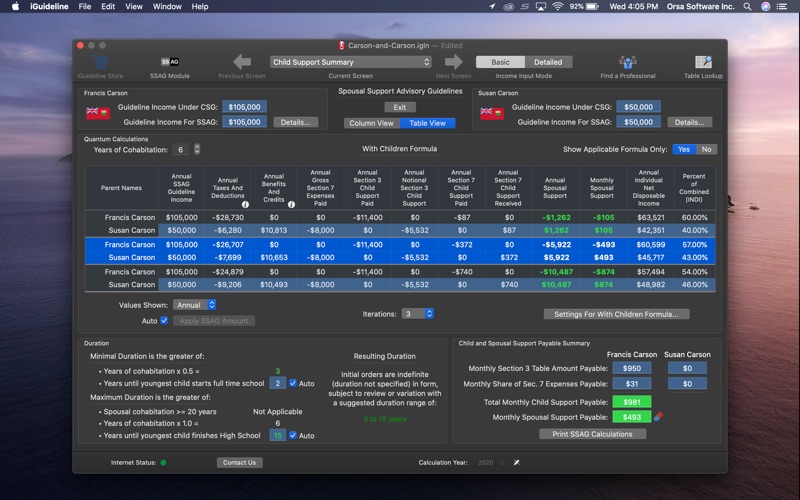
Task: Click Total Monthly Child Support Payable $981 field
Action: coord(632,402)
